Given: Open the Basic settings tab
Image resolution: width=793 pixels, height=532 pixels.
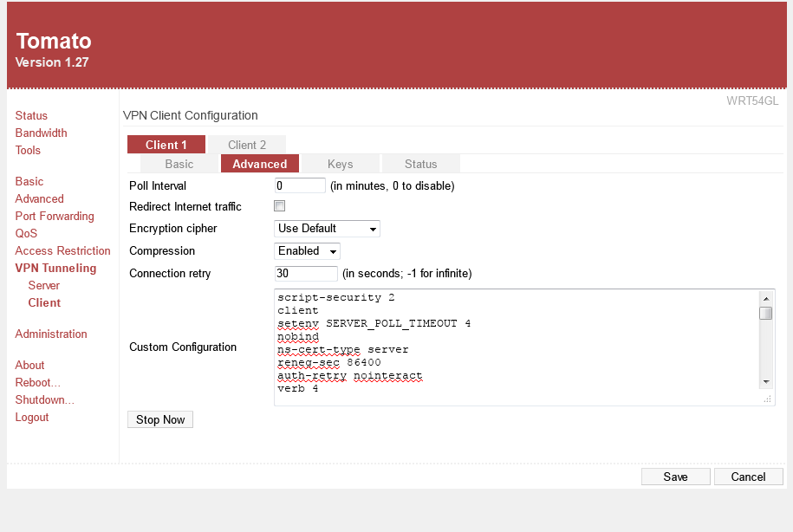Looking at the screenshot, I should point(179,164).
